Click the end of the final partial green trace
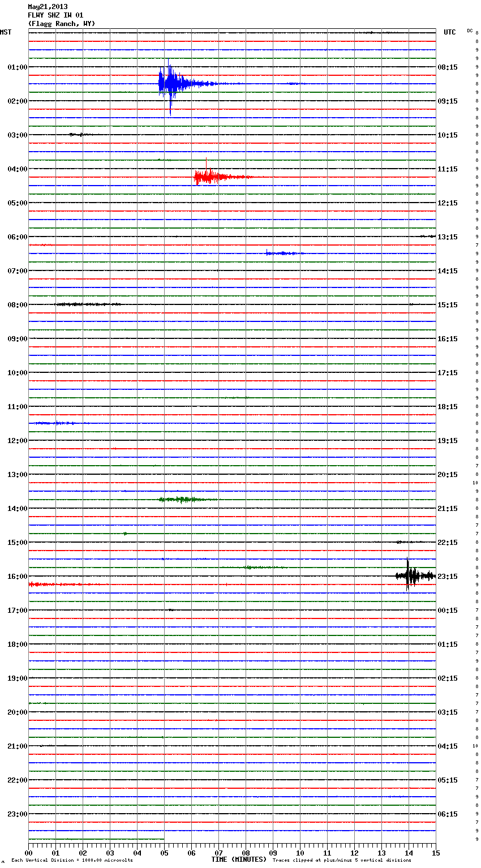This screenshot has width=481, height=868. 164,839
